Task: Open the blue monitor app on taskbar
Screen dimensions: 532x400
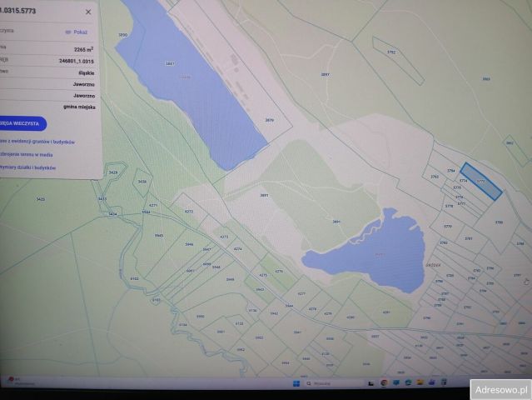Action: [396, 382]
